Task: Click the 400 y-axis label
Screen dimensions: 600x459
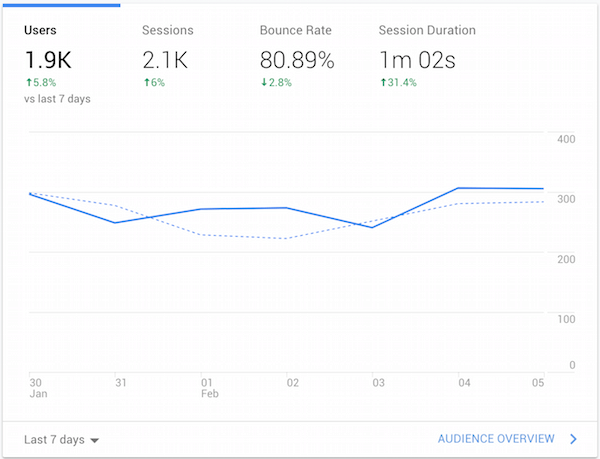Action: (x=566, y=139)
